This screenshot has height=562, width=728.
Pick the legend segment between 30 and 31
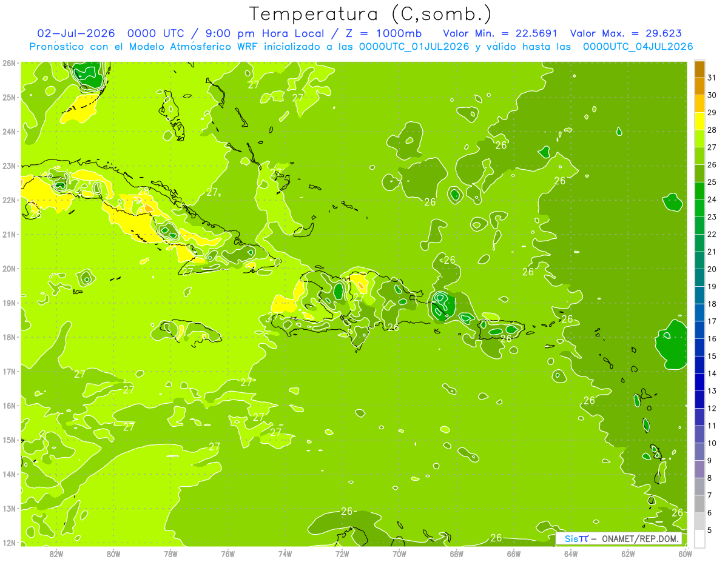point(699,86)
